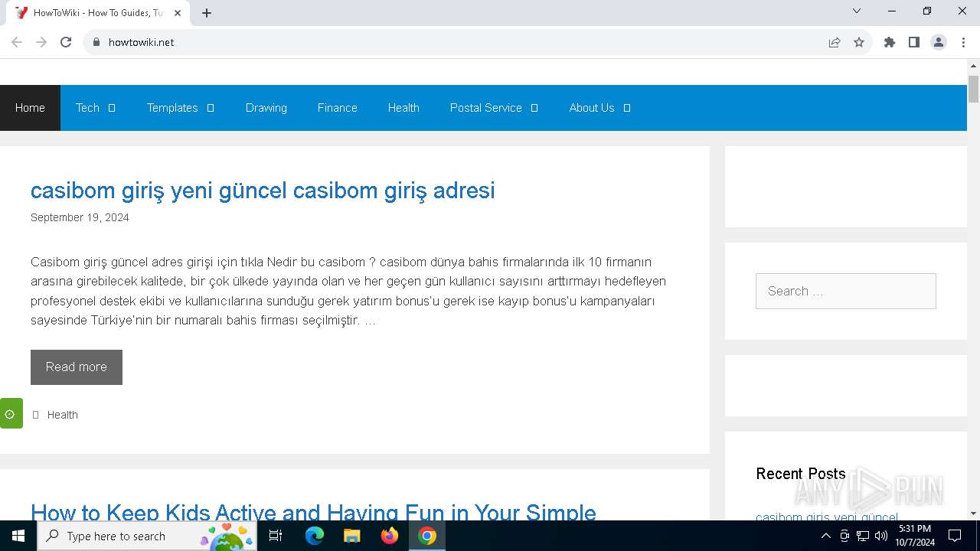This screenshot has height=551, width=980.
Task: Click the Recent Posts heading
Action: pos(801,474)
